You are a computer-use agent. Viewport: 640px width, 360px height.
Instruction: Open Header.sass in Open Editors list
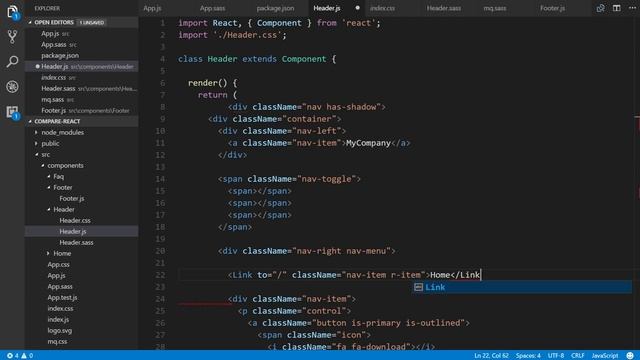(x=82, y=89)
